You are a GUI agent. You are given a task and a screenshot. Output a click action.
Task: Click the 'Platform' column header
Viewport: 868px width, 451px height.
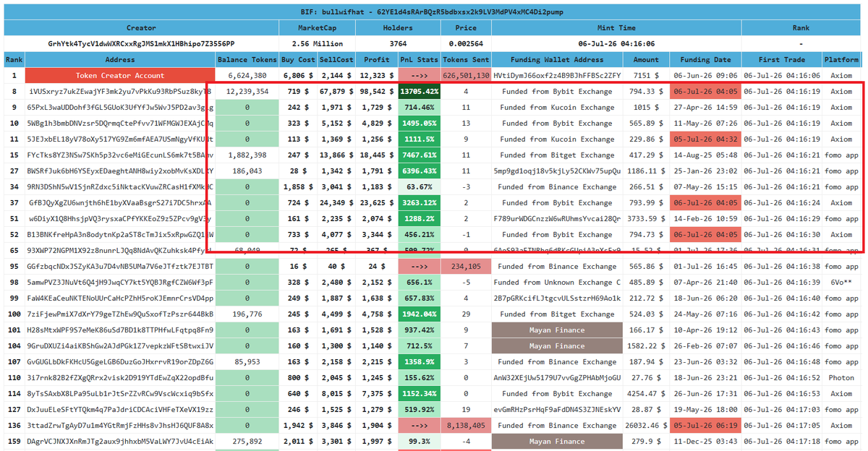pos(841,59)
